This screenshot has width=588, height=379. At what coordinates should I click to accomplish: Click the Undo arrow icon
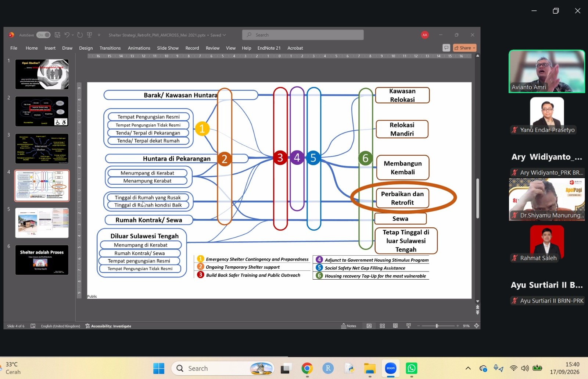67,35
